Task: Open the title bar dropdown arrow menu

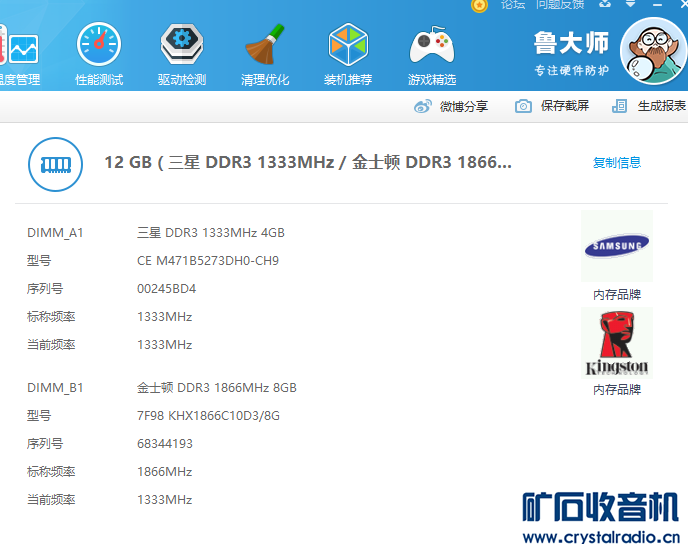Action: point(631,4)
